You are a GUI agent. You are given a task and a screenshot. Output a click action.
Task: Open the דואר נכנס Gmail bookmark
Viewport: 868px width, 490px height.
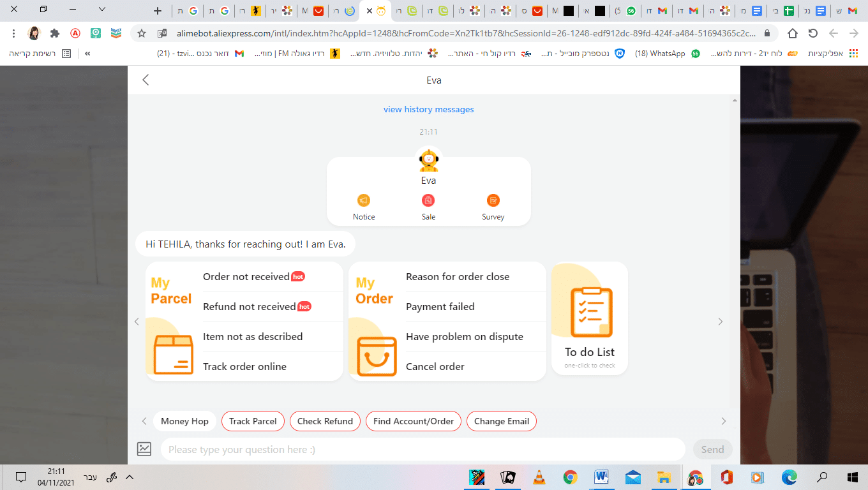tap(201, 54)
